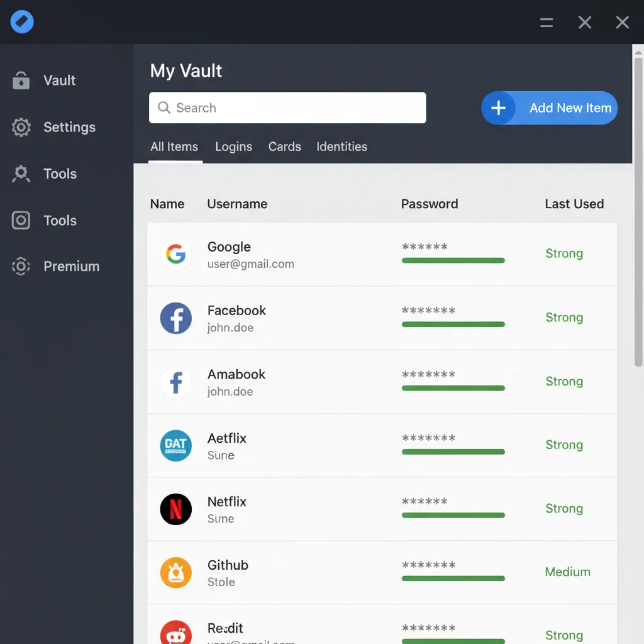Select the Facebook entry name
The height and width of the screenshot is (644, 644).
click(x=236, y=311)
